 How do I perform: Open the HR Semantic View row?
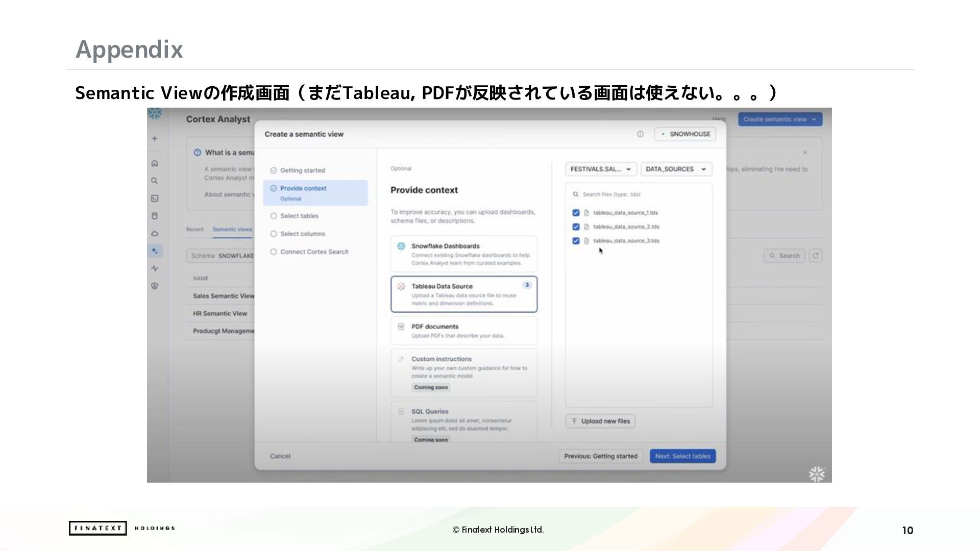[220, 314]
